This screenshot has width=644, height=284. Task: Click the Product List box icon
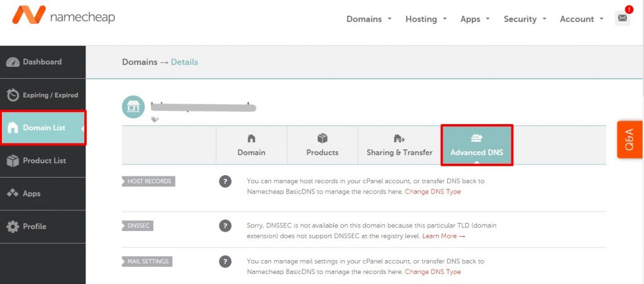click(x=13, y=161)
